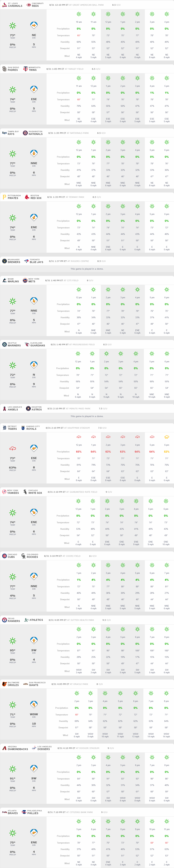174x868 pixels.
Task: Click the '52%' precipitation at 6 pm Tigers–Royals
Action: [x=167, y=451]
